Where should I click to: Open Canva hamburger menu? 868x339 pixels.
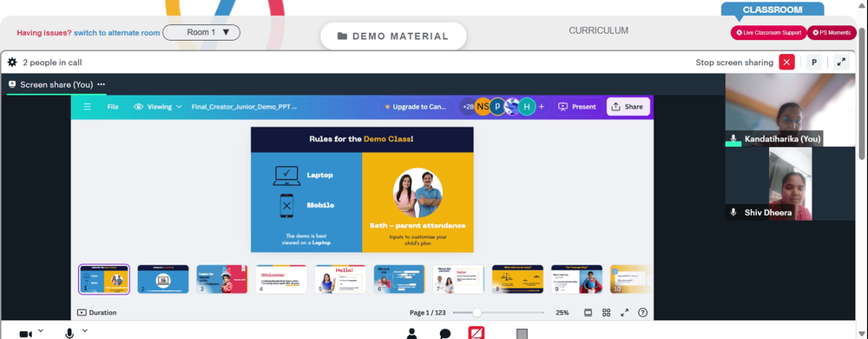point(88,107)
